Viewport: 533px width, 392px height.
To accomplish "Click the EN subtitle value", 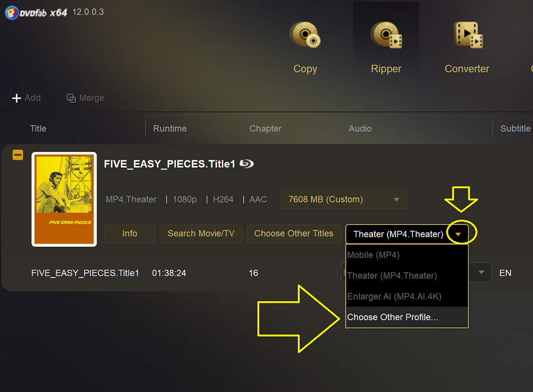I will click(505, 273).
